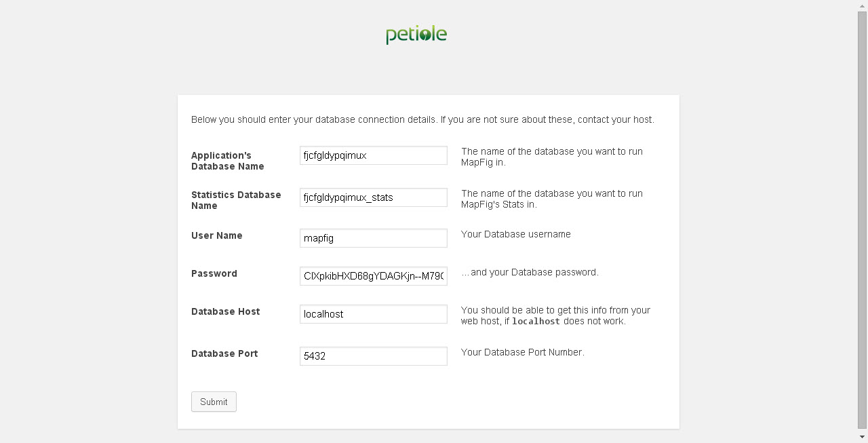The image size is (868, 443).
Task: Click the "Your Database username" description
Action: tap(516, 234)
